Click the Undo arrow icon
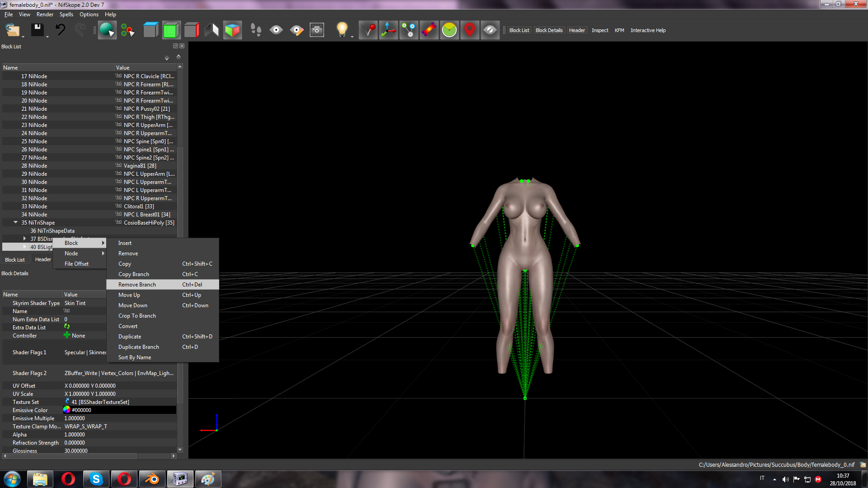Image resolution: width=868 pixels, height=488 pixels. coord(60,30)
